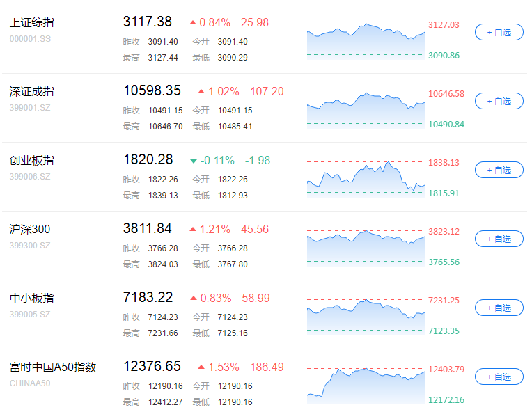Add 富时中国A50指数 to watchlist with 自选 button

[x=499, y=377]
